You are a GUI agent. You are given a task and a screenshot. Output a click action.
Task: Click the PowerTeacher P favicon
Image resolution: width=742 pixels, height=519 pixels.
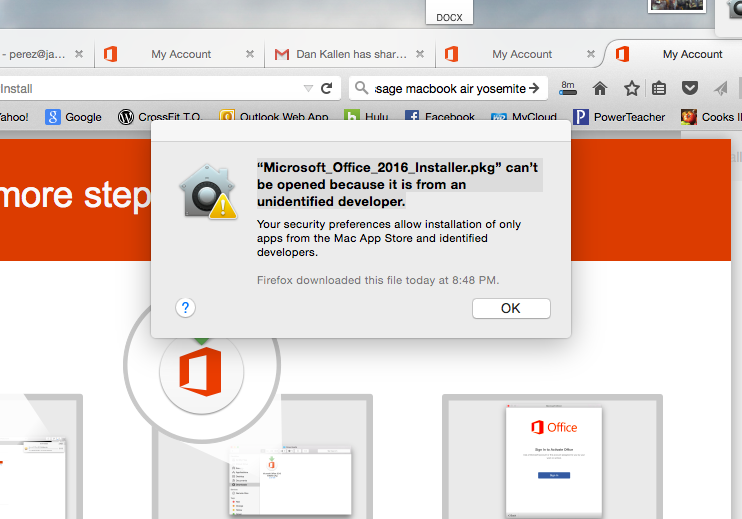coord(581,117)
